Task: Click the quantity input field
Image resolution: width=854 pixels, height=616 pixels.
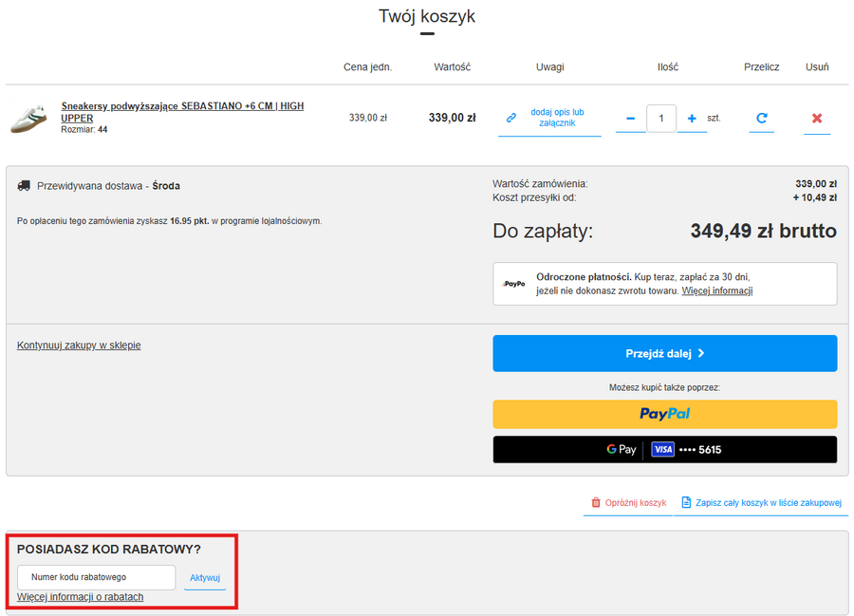Action: pos(661,119)
